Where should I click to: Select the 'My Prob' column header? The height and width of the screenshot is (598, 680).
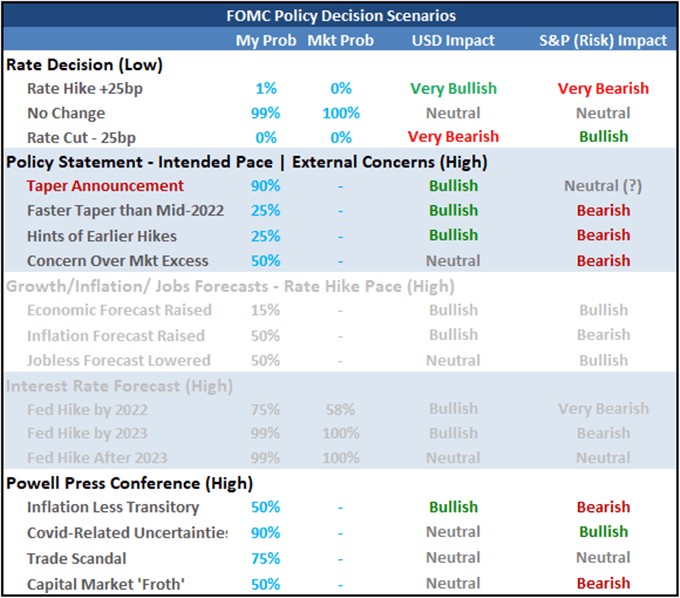pyautogui.click(x=266, y=40)
